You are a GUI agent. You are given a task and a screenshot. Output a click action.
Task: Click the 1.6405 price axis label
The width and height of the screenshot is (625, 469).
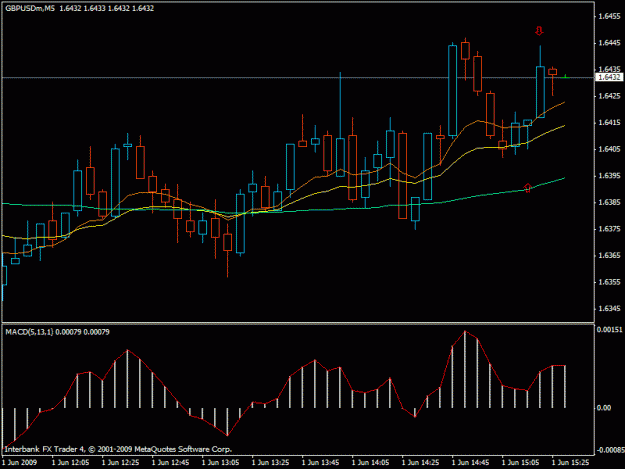(x=609, y=149)
